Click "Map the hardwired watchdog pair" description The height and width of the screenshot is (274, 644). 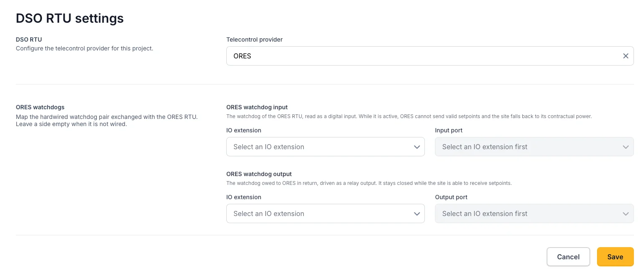coord(107,121)
